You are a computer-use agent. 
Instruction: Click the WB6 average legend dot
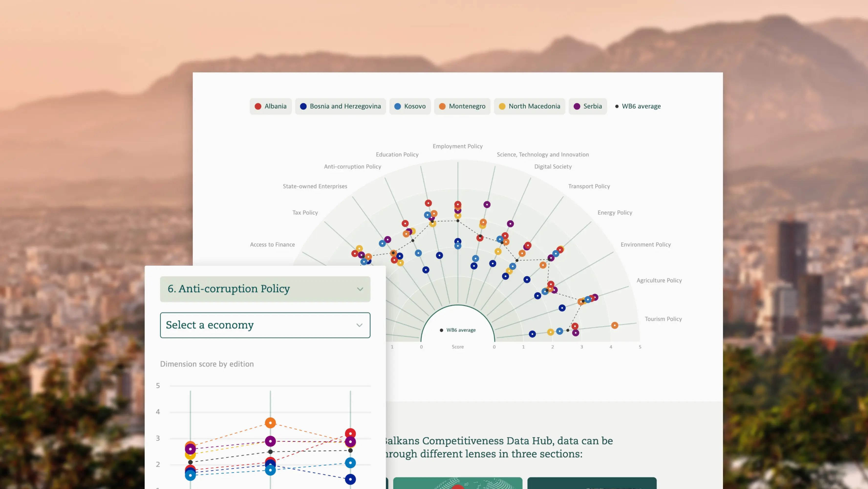coord(617,106)
